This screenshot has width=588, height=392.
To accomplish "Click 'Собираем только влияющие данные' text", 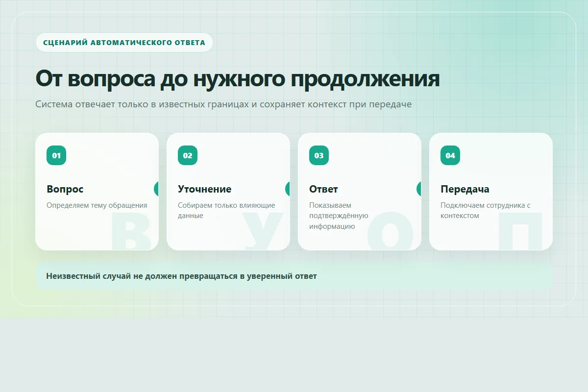I will (226, 210).
